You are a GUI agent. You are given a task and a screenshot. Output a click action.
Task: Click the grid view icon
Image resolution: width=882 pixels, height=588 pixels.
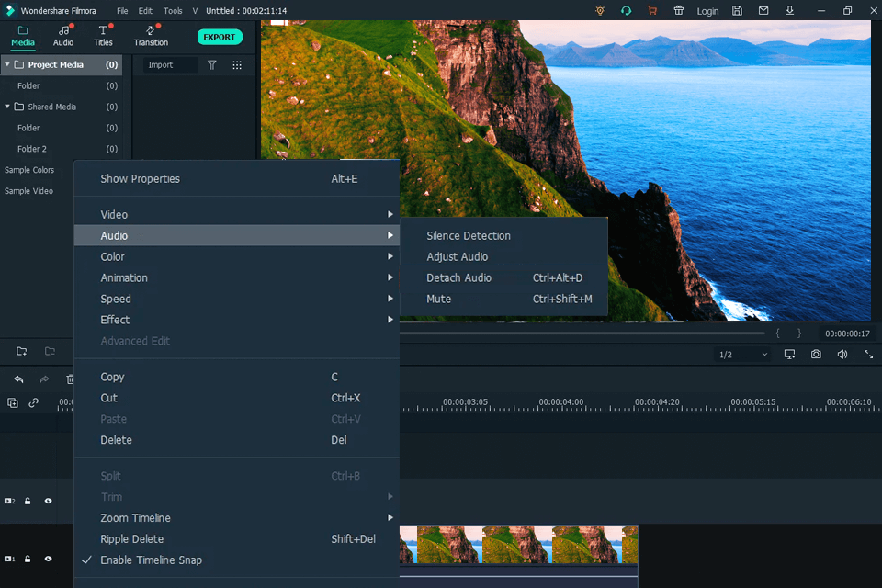(x=237, y=64)
